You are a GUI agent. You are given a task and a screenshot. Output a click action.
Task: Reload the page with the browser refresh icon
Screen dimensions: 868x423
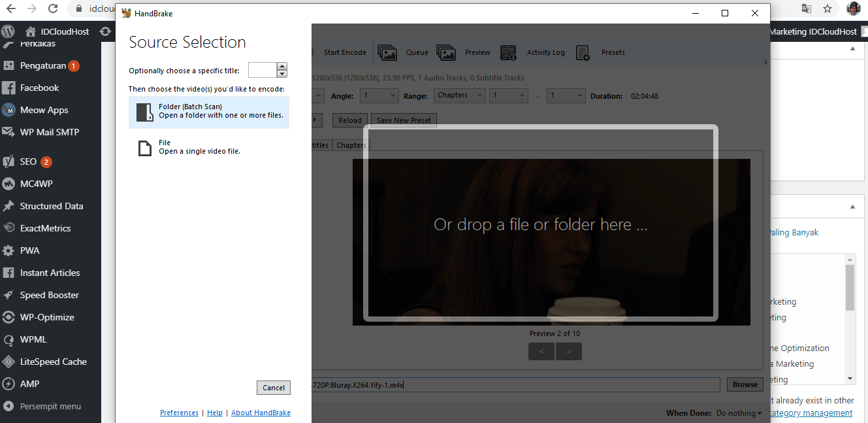click(54, 8)
